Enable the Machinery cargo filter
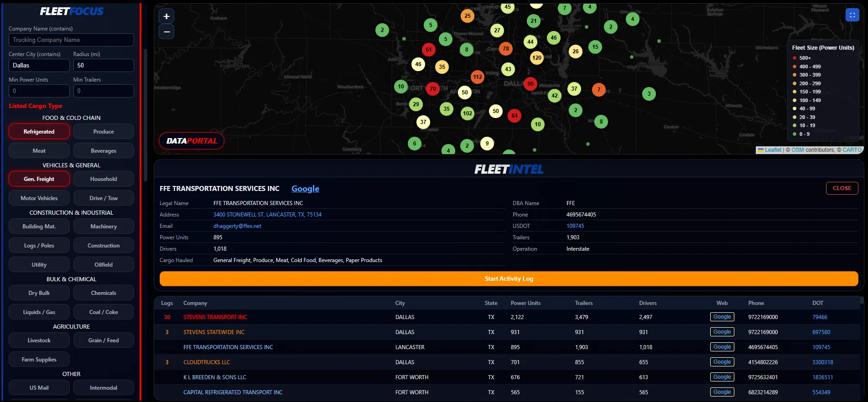This screenshot has height=402, width=868. pos(104,227)
